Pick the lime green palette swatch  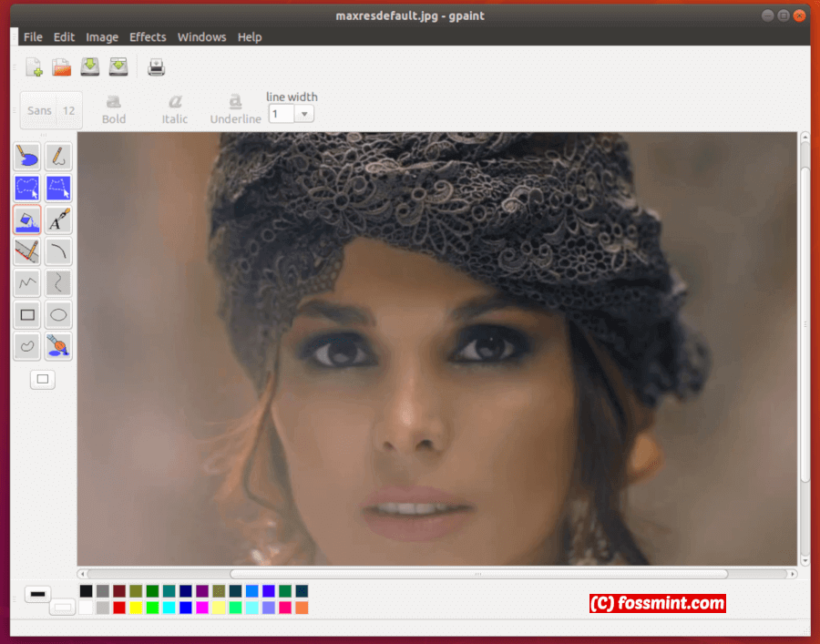152,608
